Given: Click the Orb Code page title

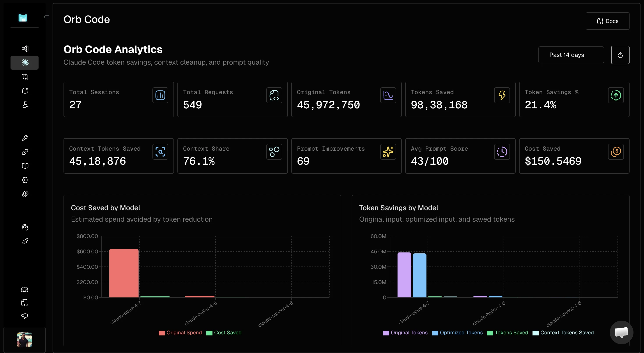Looking at the screenshot, I should tap(87, 19).
